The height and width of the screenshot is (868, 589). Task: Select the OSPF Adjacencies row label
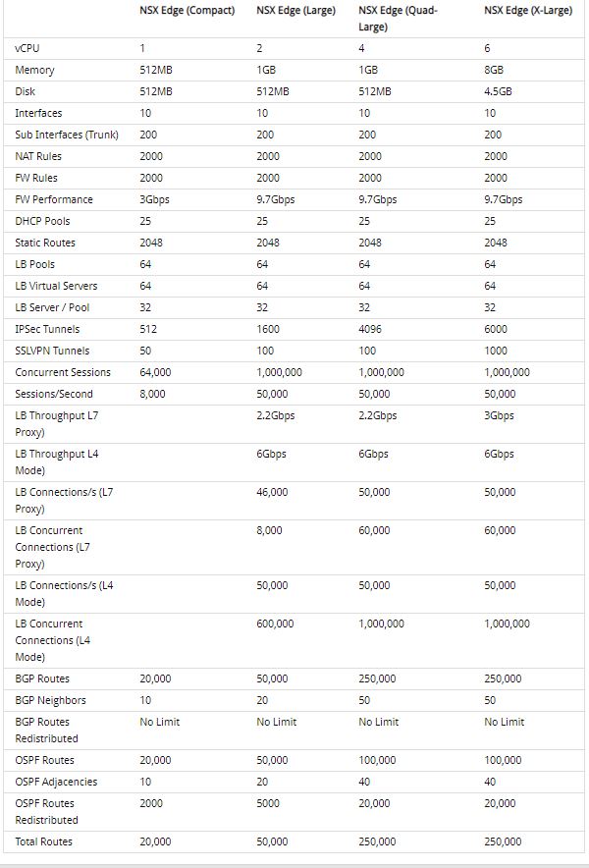pyautogui.click(x=56, y=782)
